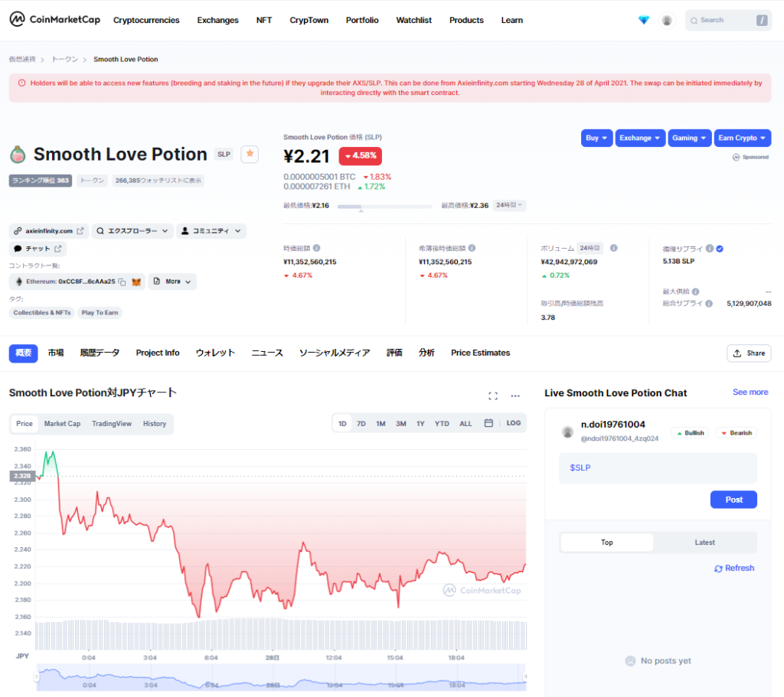Open the Exchange dropdown
Image resolution: width=784 pixels, height=697 pixels.
[640, 138]
